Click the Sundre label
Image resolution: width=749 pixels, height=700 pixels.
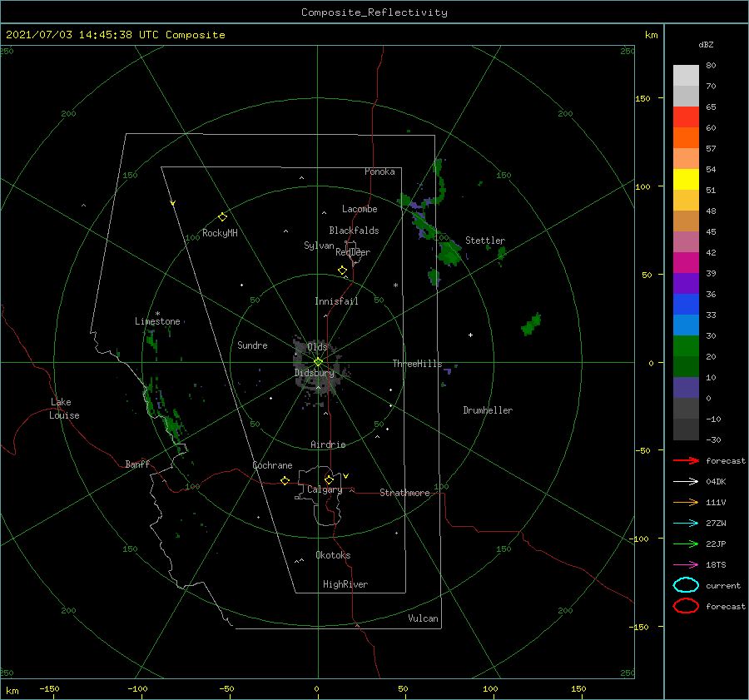pos(252,345)
